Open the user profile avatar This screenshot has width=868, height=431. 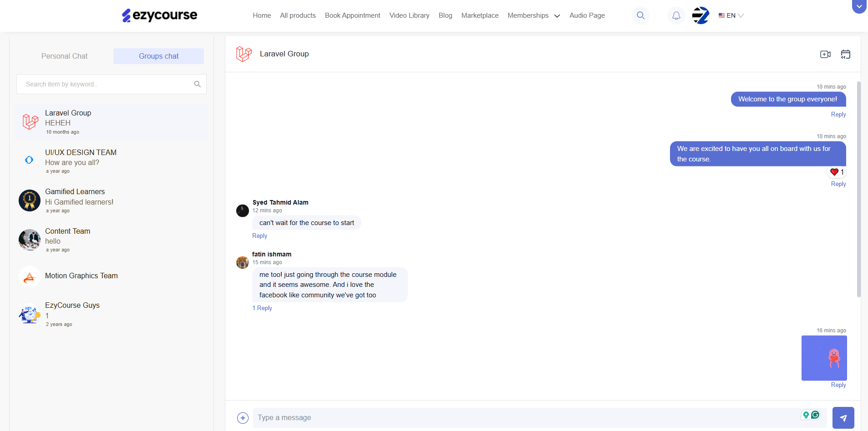[x=700, y=15]
